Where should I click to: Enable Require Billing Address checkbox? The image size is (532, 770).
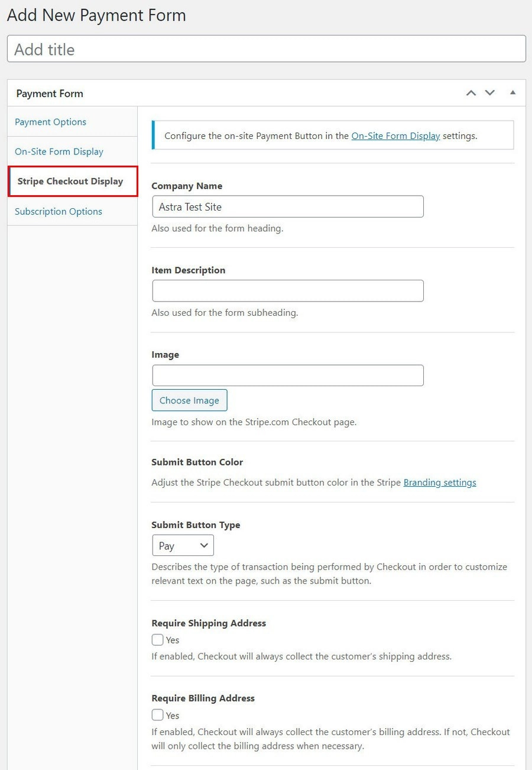pos(158,715)
